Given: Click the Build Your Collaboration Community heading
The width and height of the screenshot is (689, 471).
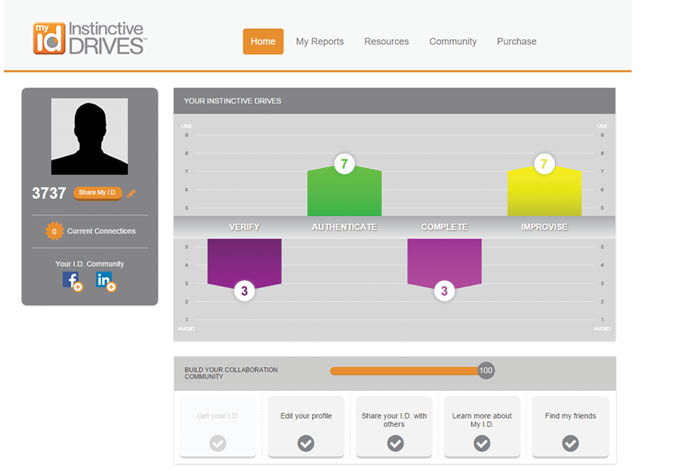Looking at the screenshot, I should [231, 373].
